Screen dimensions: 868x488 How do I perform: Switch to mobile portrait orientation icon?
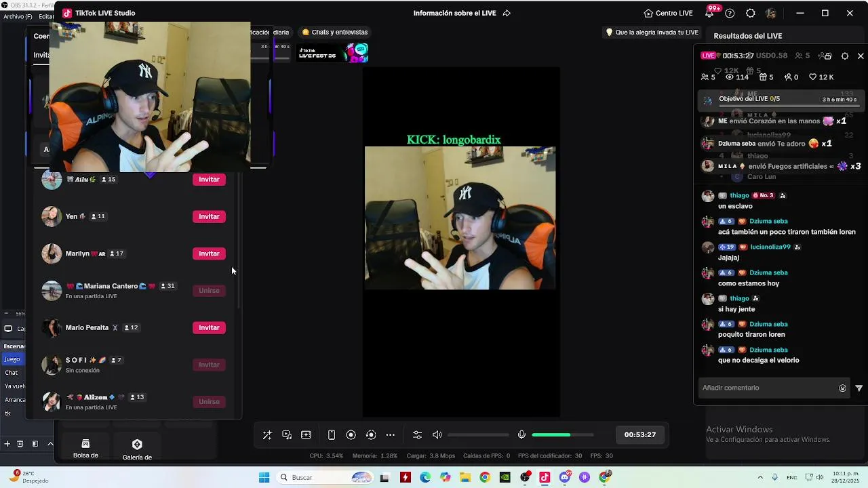332,435
